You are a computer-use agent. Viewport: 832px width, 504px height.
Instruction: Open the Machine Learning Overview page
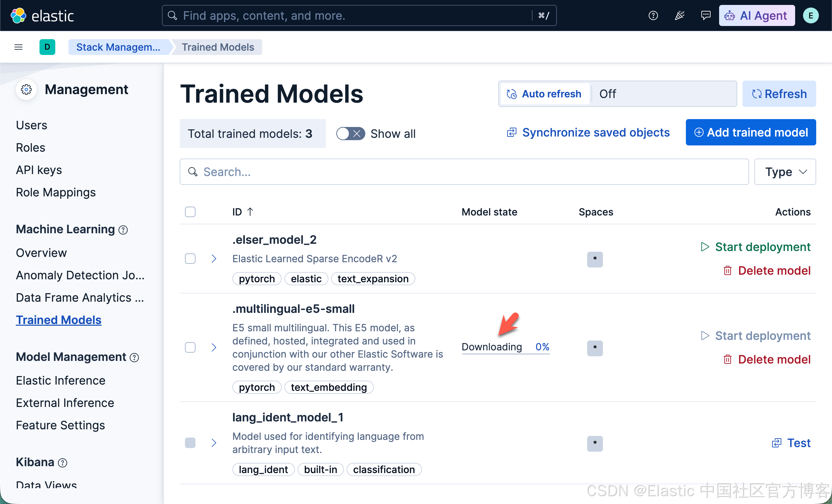coord(41,253)
